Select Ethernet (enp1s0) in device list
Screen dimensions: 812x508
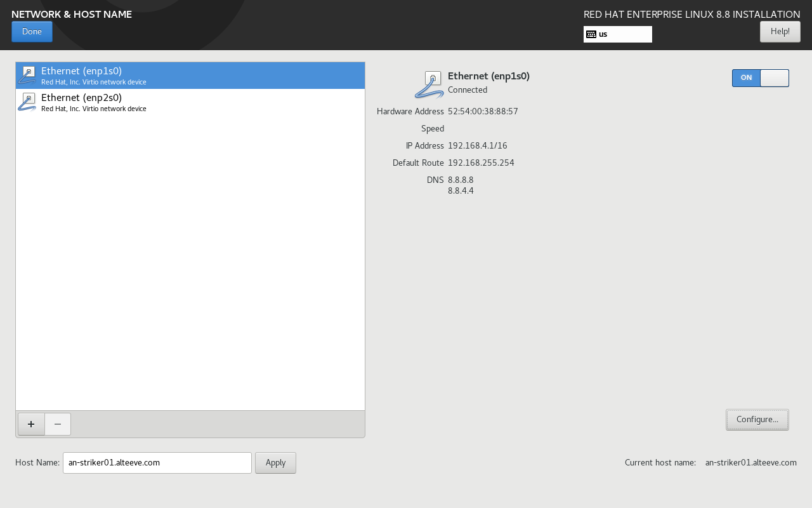(190, 76)
